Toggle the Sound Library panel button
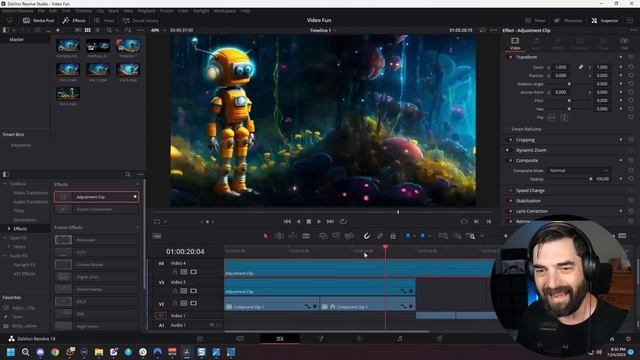This screenshot has height=360, width=640. click(140, 20)
